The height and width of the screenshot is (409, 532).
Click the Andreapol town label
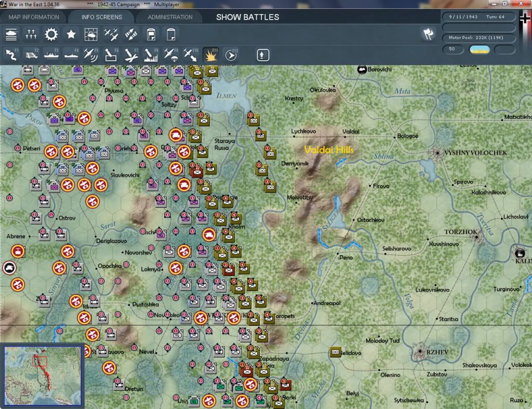(327, 303)
